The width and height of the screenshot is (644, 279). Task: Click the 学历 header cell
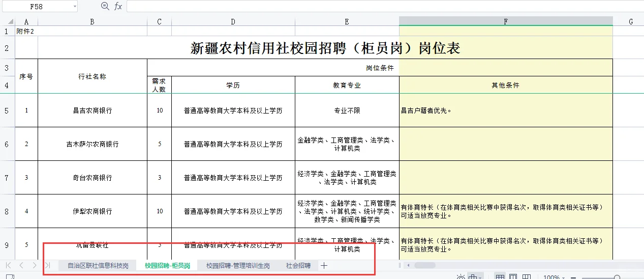click(233, 85)
